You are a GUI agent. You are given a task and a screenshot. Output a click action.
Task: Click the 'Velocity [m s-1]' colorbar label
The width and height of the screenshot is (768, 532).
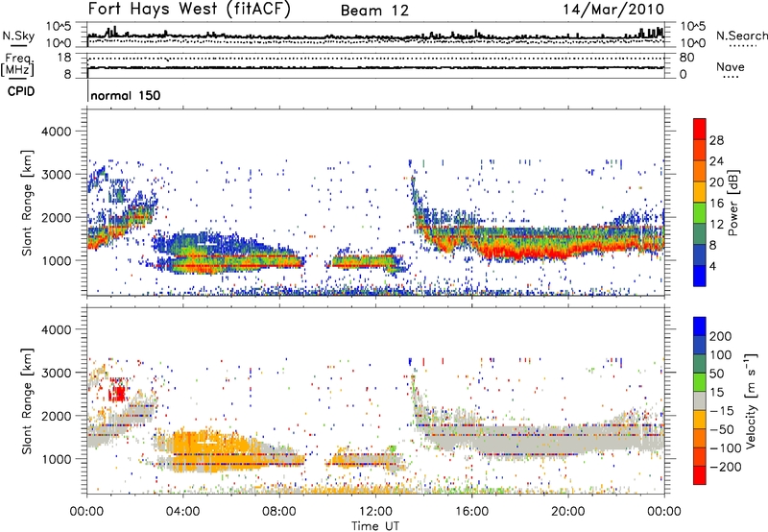[752, 400]
